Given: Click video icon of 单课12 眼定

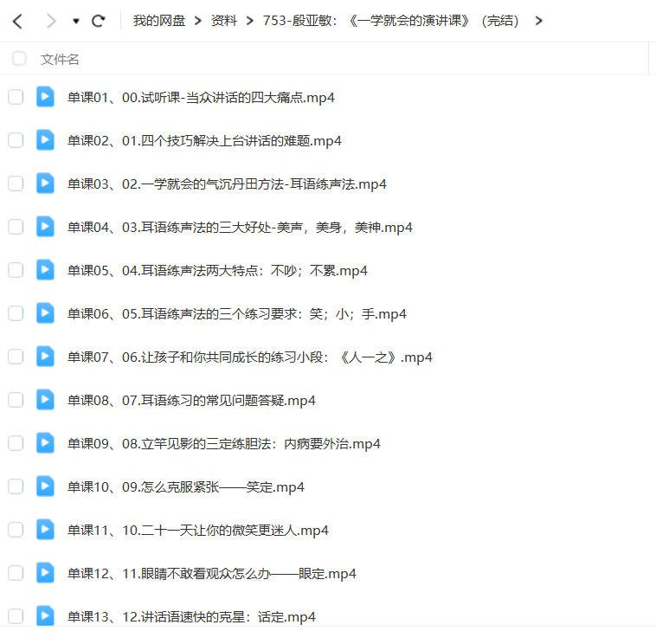Looking at the screenshot, I should [x=45, y=572].
